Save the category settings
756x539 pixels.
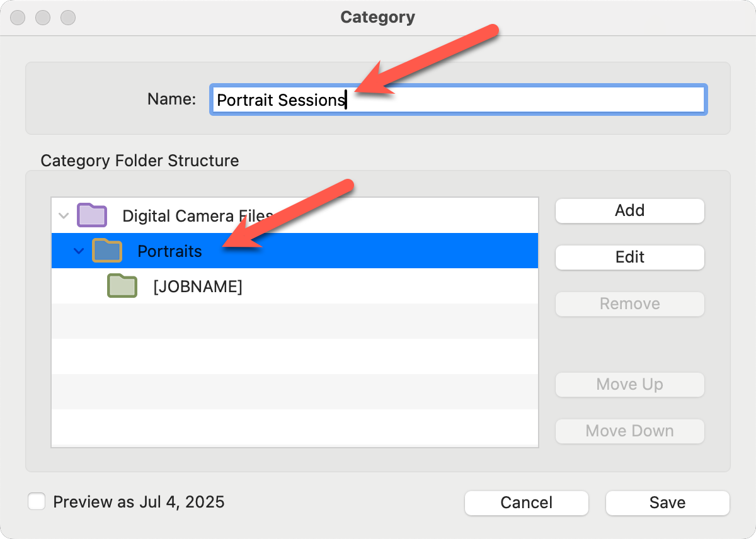click(x=667, y=502)
